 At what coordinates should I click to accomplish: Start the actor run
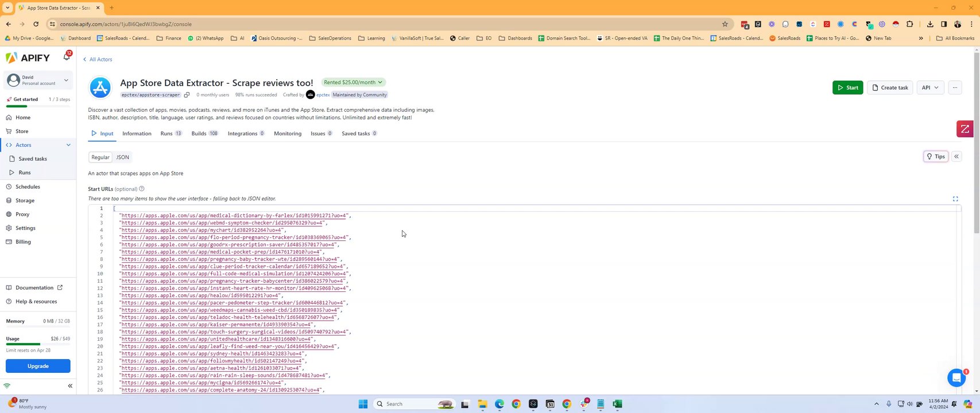847,88
